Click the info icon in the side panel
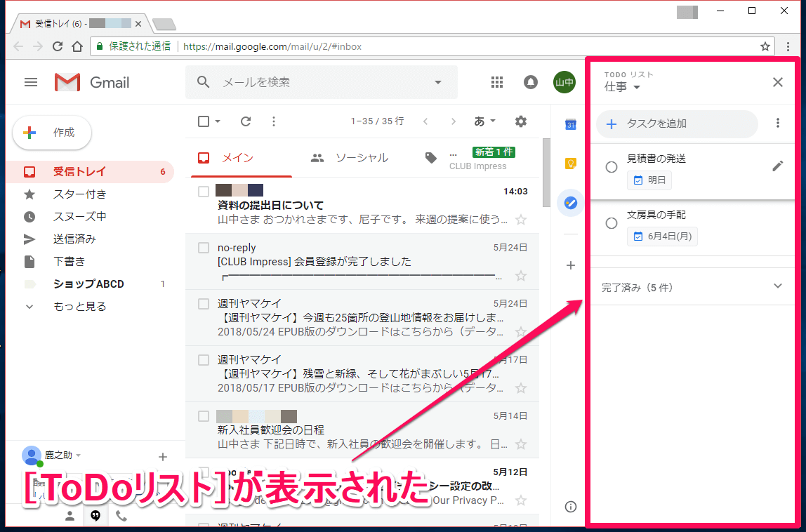 pos(571,507)
